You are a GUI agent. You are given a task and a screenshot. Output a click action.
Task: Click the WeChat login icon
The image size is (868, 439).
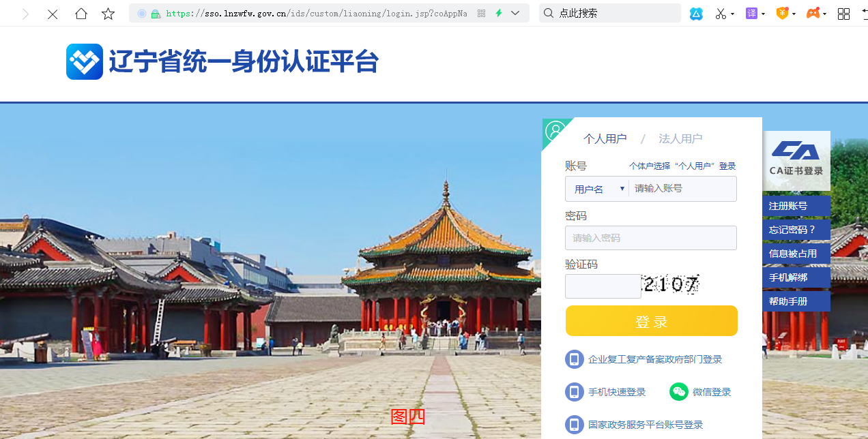[678, 391]
